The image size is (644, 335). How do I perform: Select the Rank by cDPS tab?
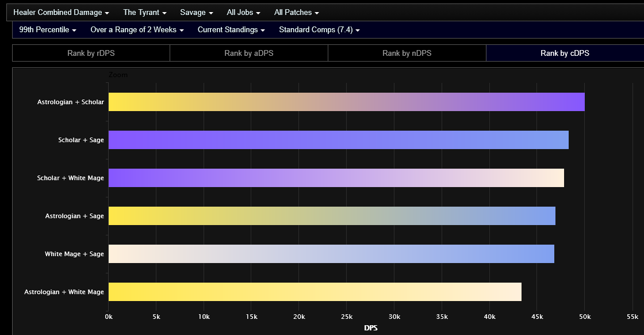point(565,53)
